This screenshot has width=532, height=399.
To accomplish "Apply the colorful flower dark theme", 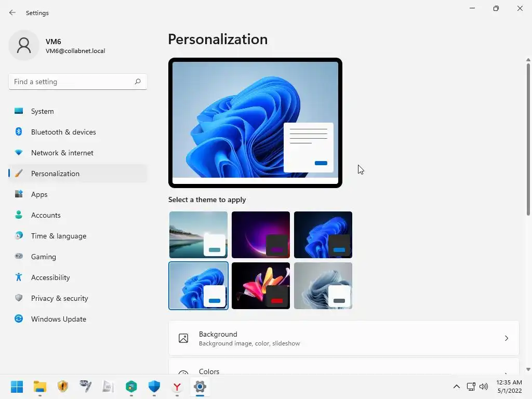I will click(261, 286).
